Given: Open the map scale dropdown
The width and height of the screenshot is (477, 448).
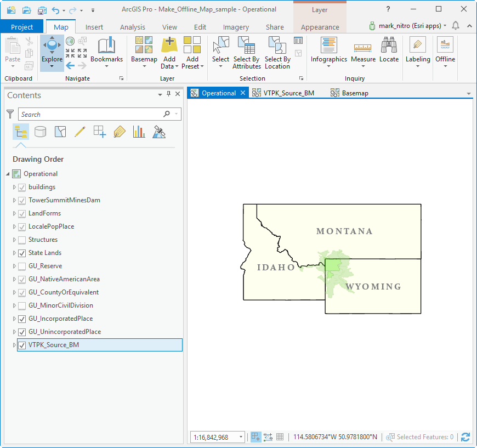Looking at the screenshot, I should pos(241,437).
